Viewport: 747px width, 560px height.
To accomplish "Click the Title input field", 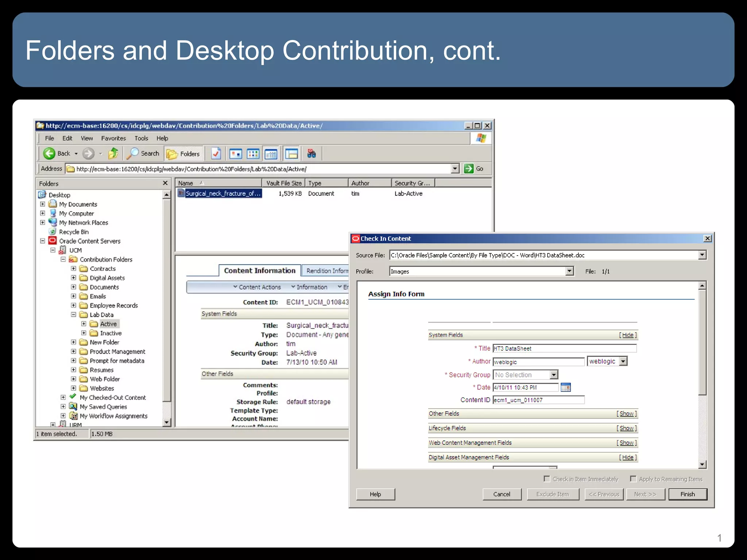I will click(x=565, y=348).
